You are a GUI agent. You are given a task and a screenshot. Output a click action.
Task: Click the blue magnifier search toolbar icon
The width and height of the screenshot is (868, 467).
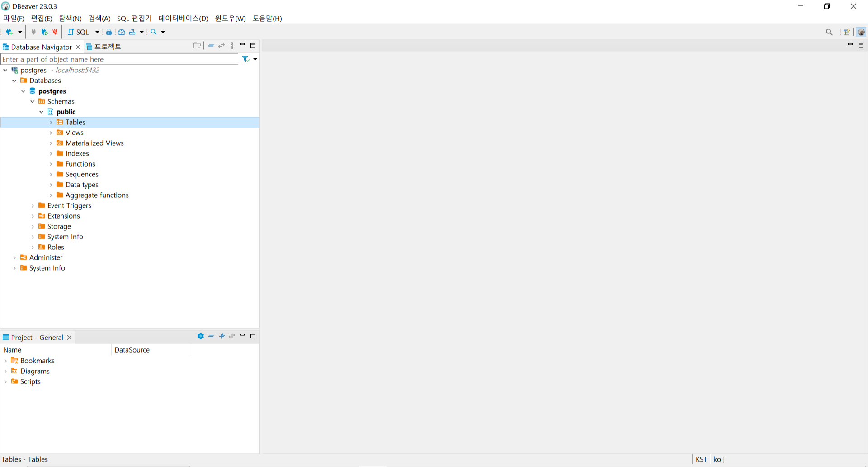coord(154,32)
